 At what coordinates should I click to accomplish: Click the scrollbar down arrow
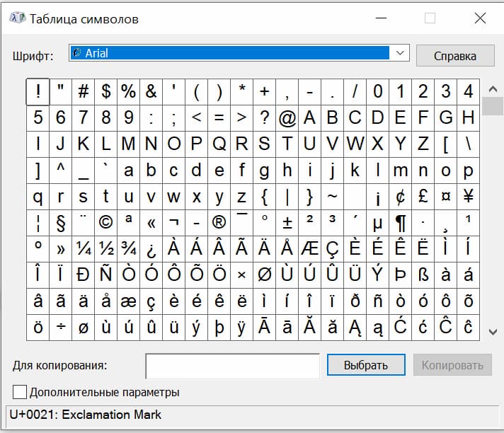click(492, 330)
